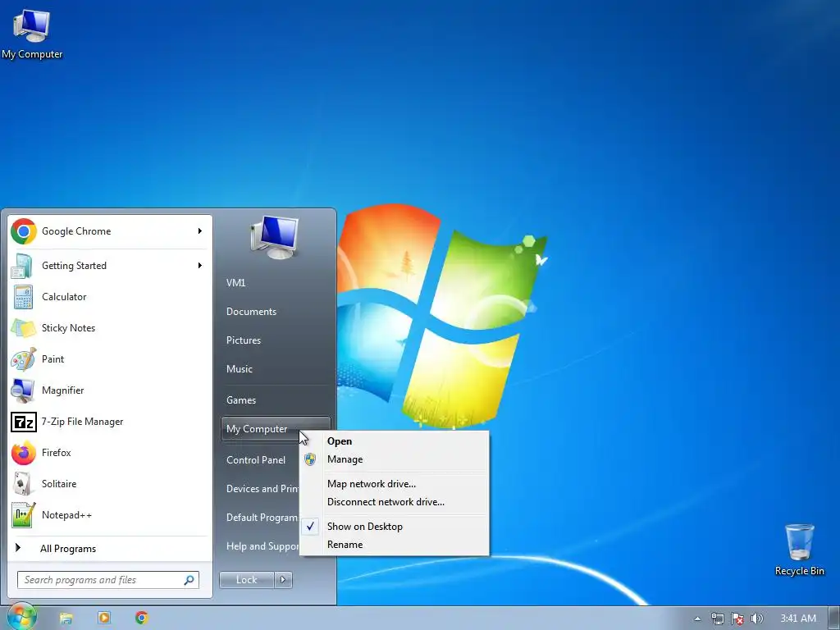Open Default Programs link
The height and width of the screenshot is (630, 840).
(x=262, y=518)
